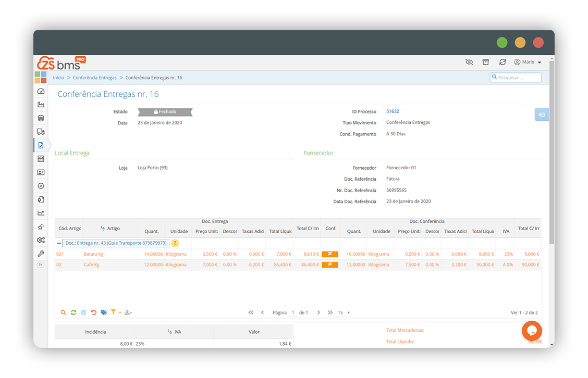Click the Loja Porto (93) value

[x=153, y=168]
